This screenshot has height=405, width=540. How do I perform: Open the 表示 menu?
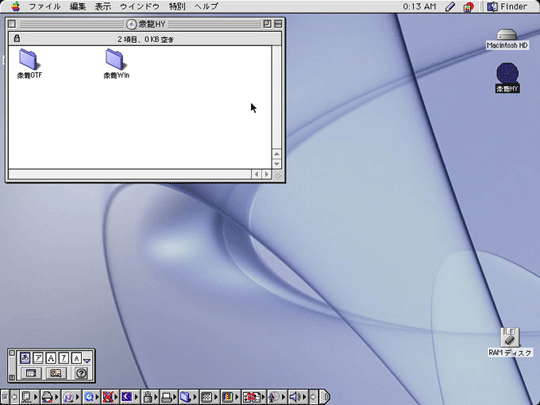tap(103, 7)
